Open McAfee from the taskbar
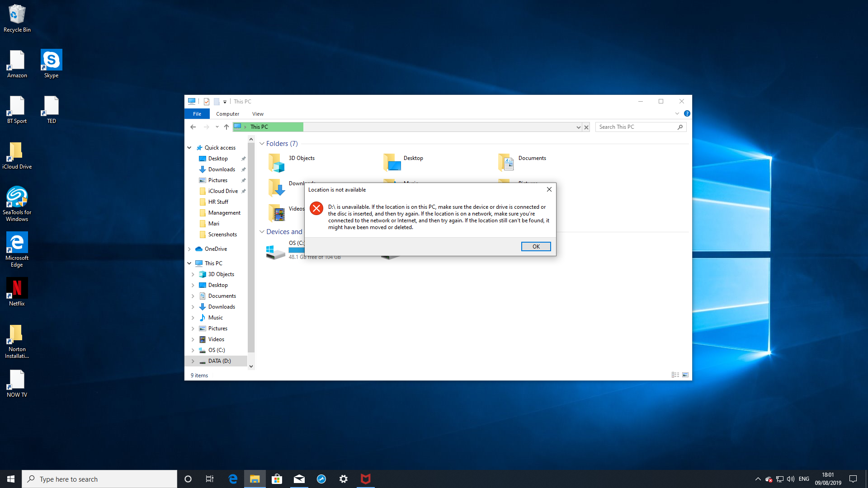The image size is (868, 488). [365, 479]
